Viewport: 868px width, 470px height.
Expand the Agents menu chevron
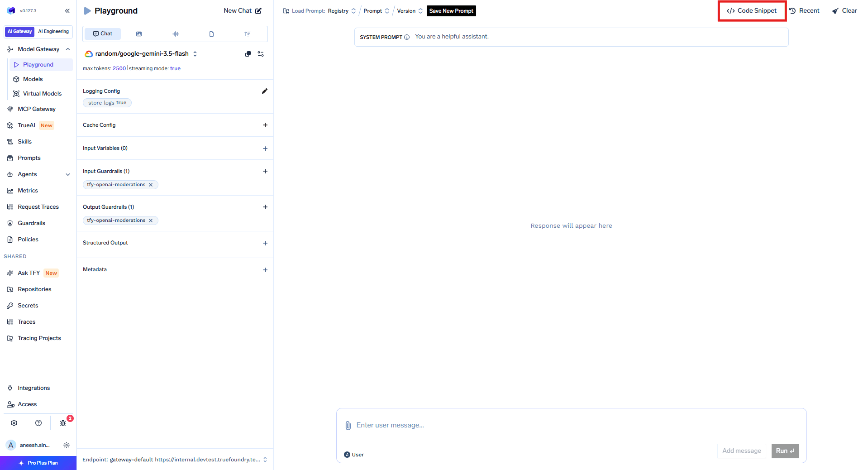68,174
